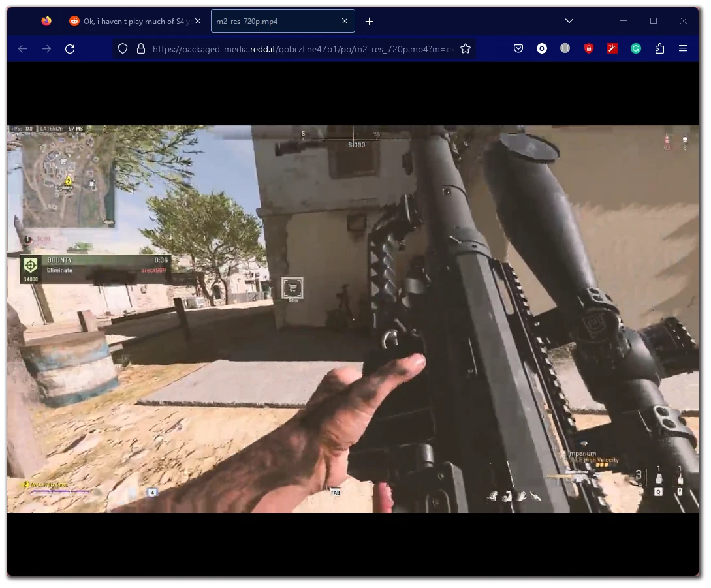Open the globe extension icon
711x588 pixels.
click(565, 48)
